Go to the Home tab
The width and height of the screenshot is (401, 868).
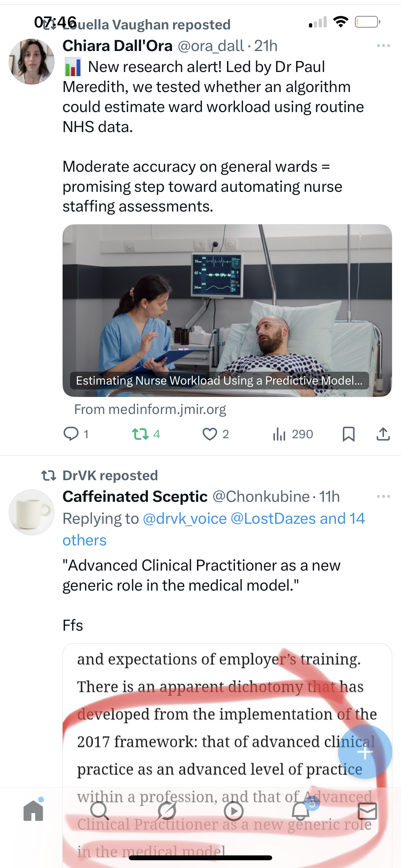pyautogui.click(x=33, y=811)
